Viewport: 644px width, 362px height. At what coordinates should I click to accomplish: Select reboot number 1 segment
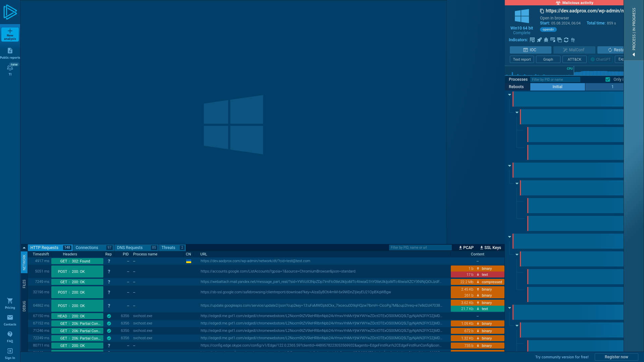pos(604,87)
